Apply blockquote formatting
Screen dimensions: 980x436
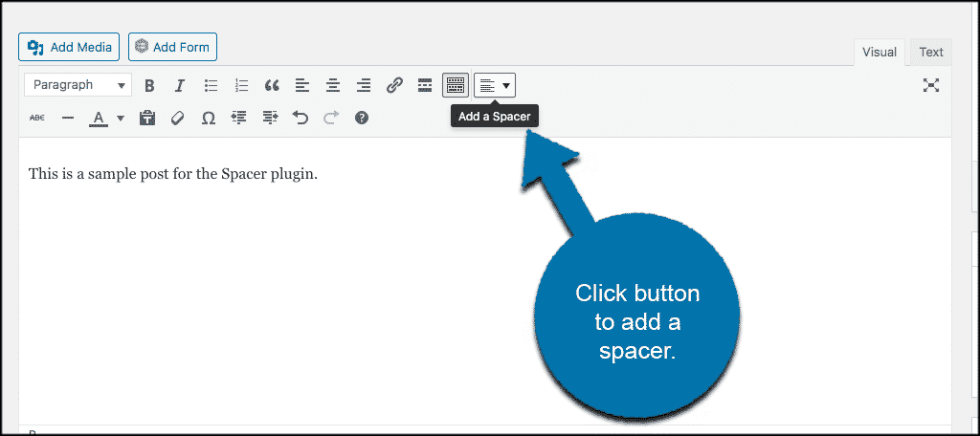coord(272,85)
